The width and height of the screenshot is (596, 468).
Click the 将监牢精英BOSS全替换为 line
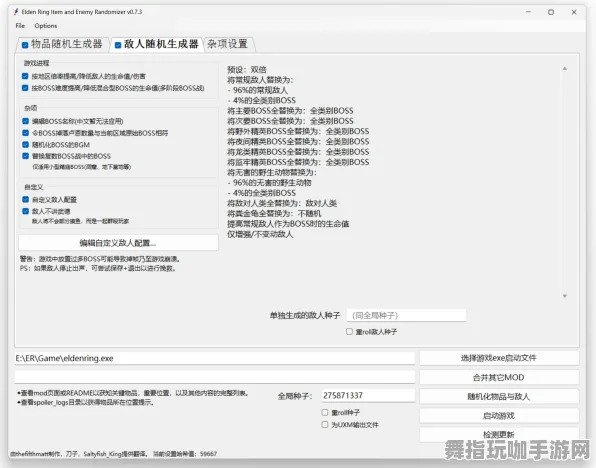coord(298,162)
